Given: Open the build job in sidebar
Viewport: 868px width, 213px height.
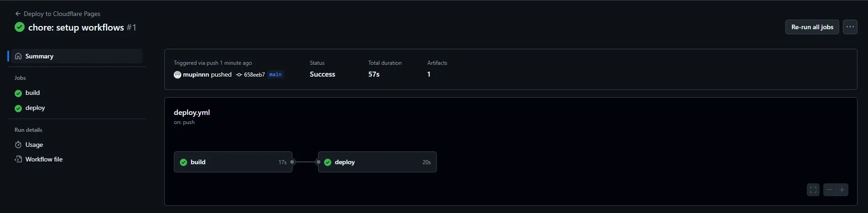Looking at the screenshot, I should (32, 93).
